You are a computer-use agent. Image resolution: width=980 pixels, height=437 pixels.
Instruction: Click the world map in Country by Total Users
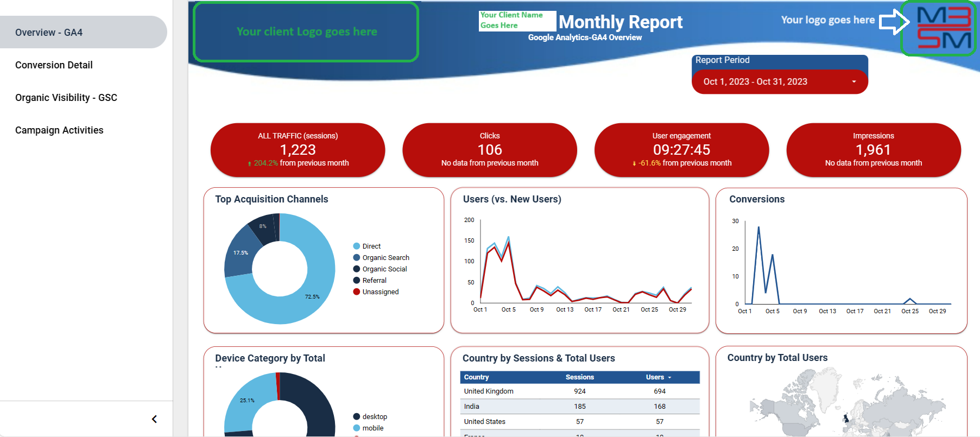[x=842, y=404]
